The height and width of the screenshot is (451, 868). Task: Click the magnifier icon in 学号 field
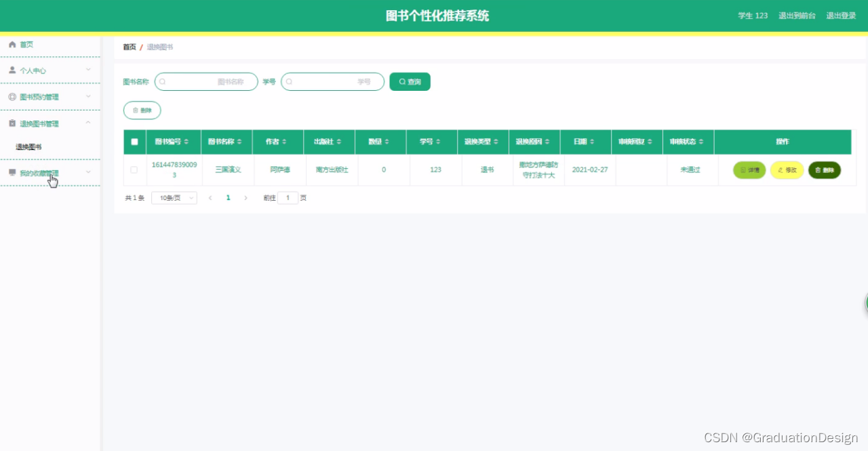point(289,82)
